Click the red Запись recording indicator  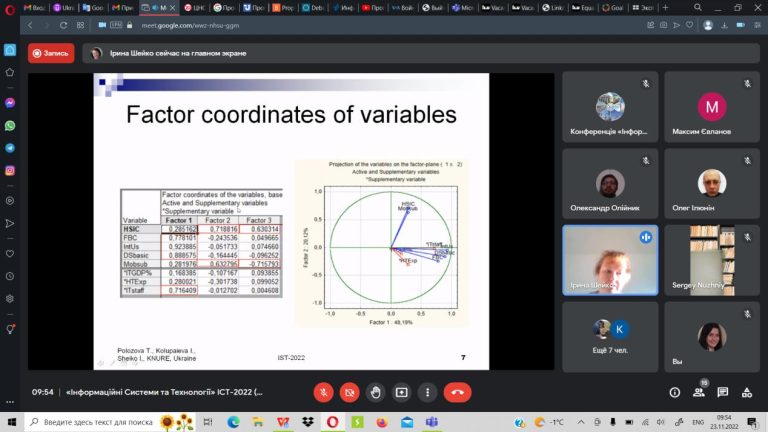(x=51, y=53)
